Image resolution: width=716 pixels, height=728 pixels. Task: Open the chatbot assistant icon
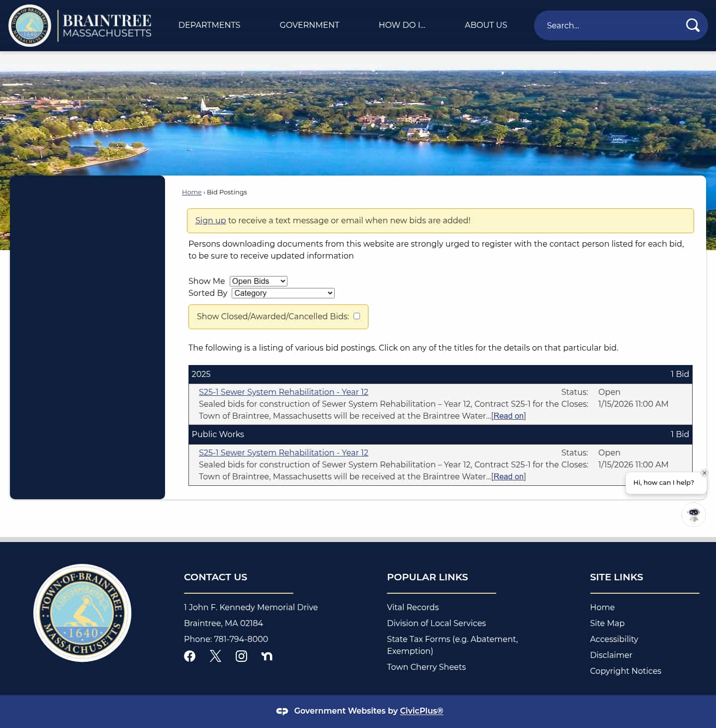tap(693, 515)
